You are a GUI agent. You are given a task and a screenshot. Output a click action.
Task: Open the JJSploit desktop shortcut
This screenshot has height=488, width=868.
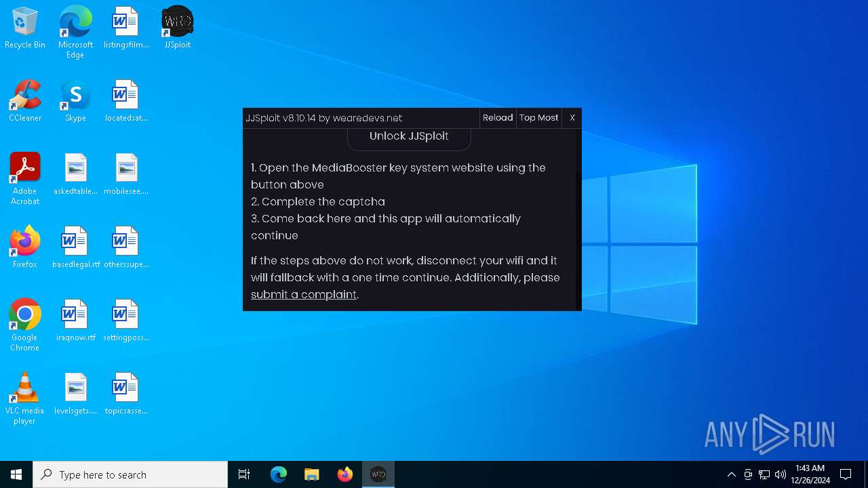coord(178,28)
